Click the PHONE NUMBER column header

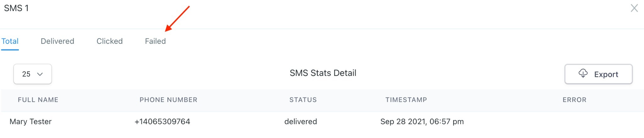169,100
